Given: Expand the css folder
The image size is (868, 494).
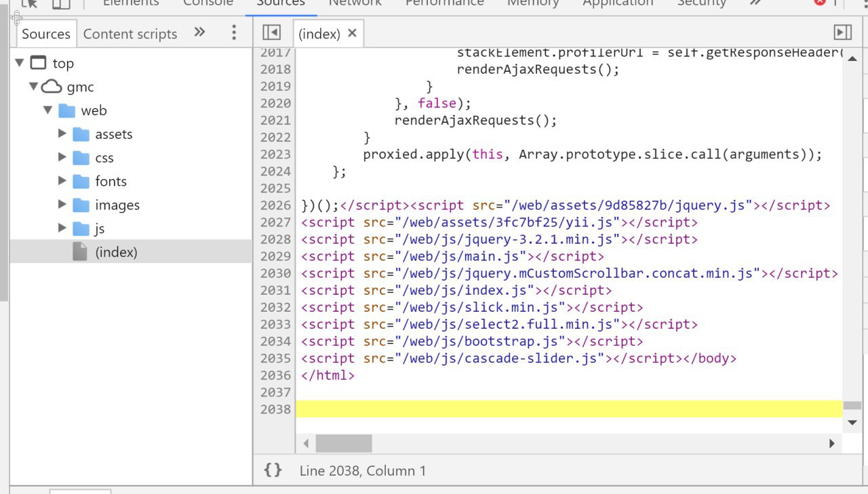Looking at the screenshot, I should tap(62, 157).
